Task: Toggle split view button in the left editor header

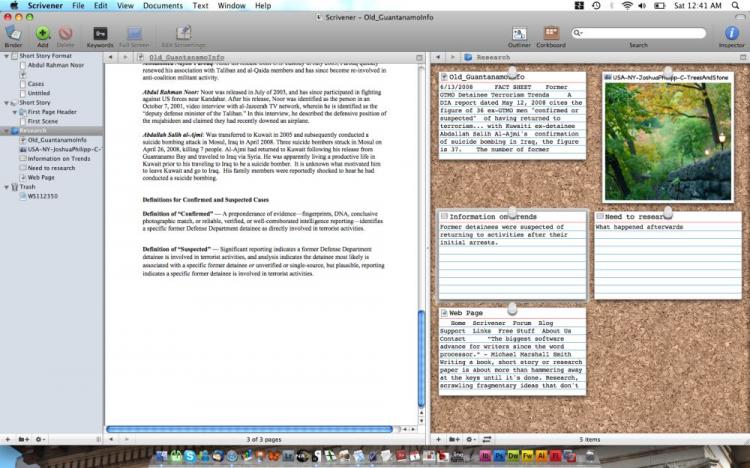Action: [420, 58]
